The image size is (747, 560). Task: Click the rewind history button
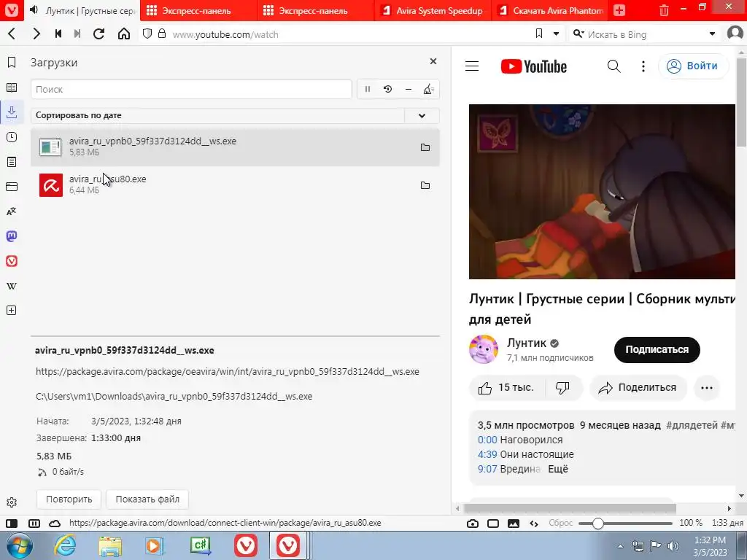coord(58,34)
